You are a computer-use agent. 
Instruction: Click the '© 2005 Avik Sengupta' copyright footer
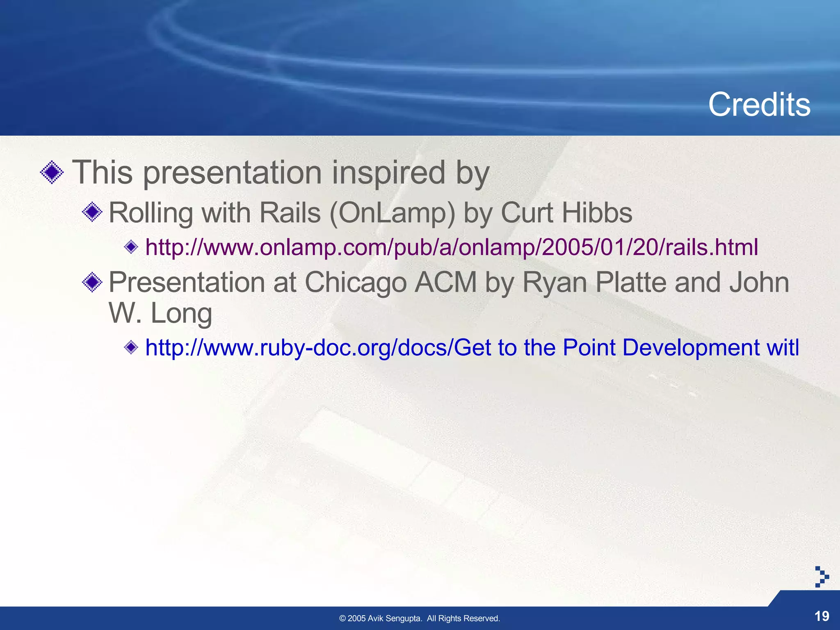(420, 618)
